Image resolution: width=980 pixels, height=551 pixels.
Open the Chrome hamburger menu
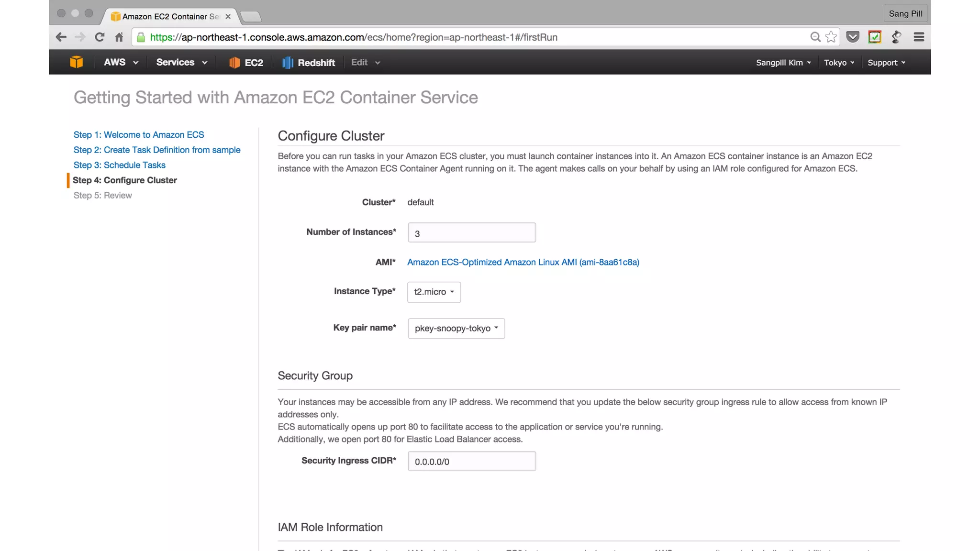tap(918, 37)
